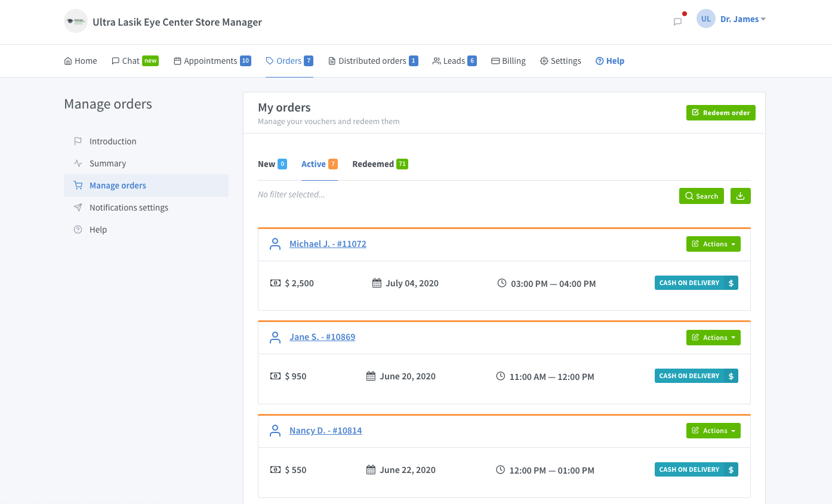The image size is (832, 504).
Task: Click the Redeemed count badge 71
Action: pyautogui.click(x=402, y=164)
